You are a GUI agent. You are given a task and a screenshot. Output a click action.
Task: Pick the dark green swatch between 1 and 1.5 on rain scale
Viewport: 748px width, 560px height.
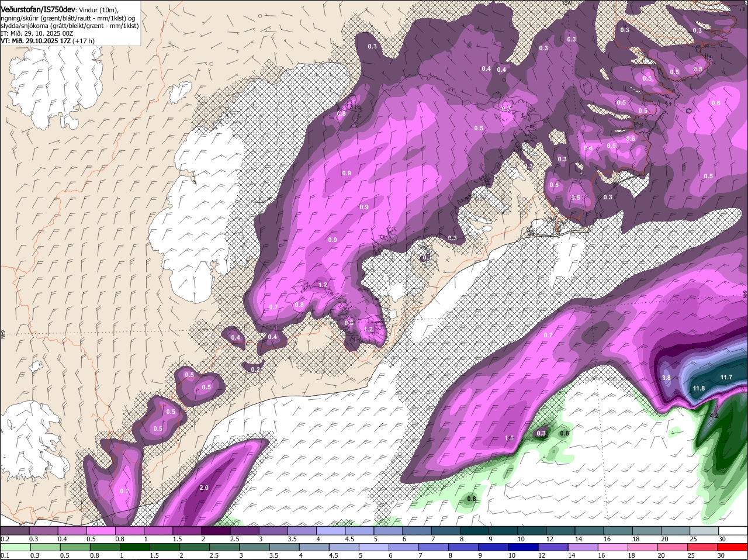point(134,547)
